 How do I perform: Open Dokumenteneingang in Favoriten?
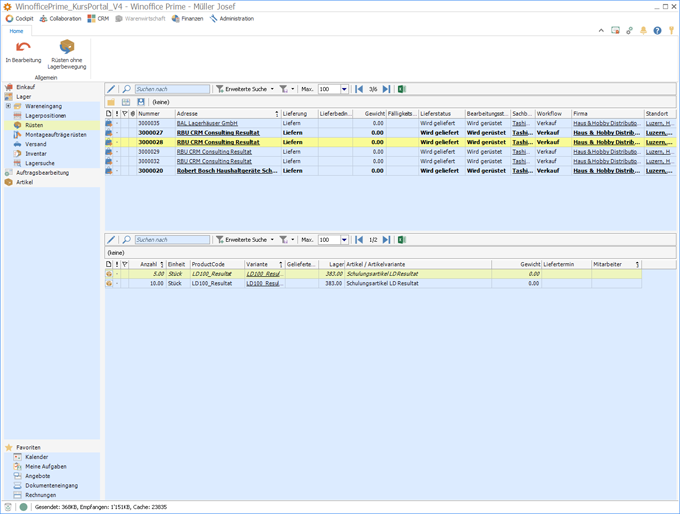51,485
